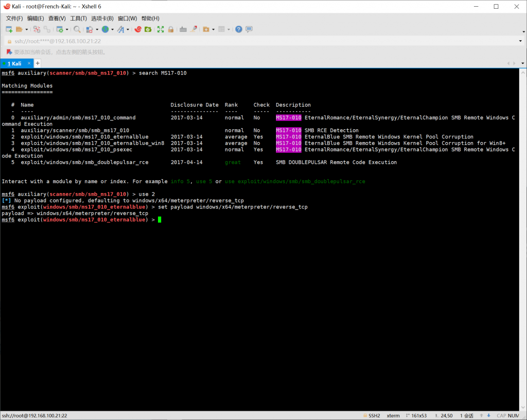The image size is (527, 420).
Task: Switch to the 1 Kali session tab
Action: click(14, 63)
